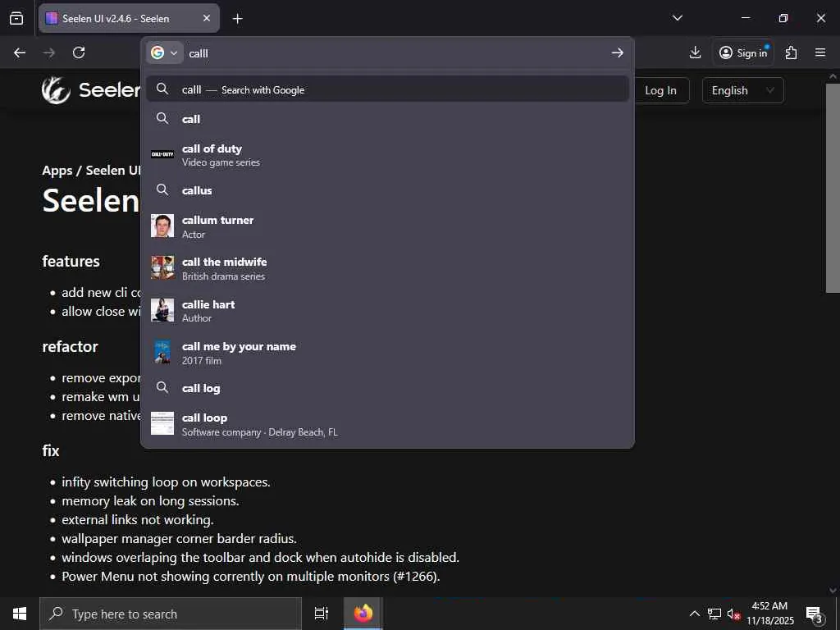Click the Log In button
The image size is (840, 630).
click(660, 90)
